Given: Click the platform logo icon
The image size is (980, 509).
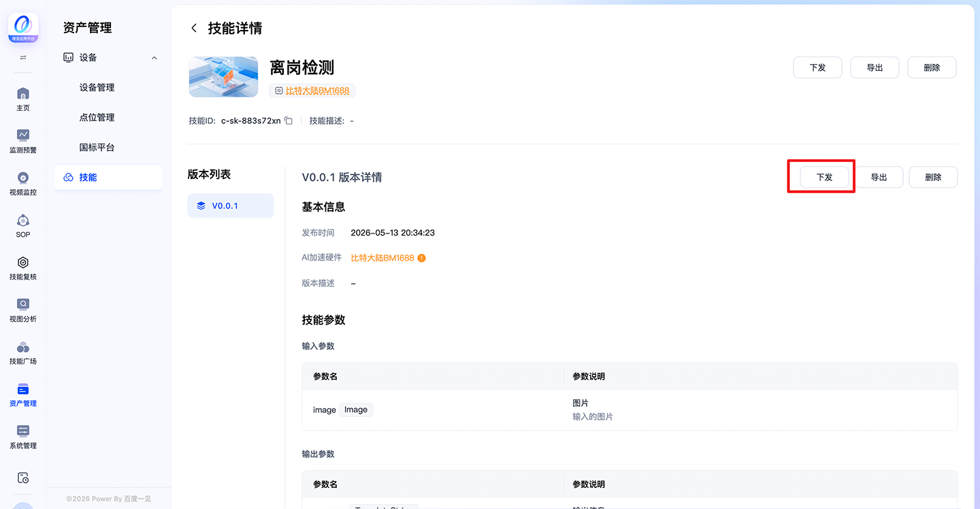Looking at the screenshot, I should coord(23,29).
